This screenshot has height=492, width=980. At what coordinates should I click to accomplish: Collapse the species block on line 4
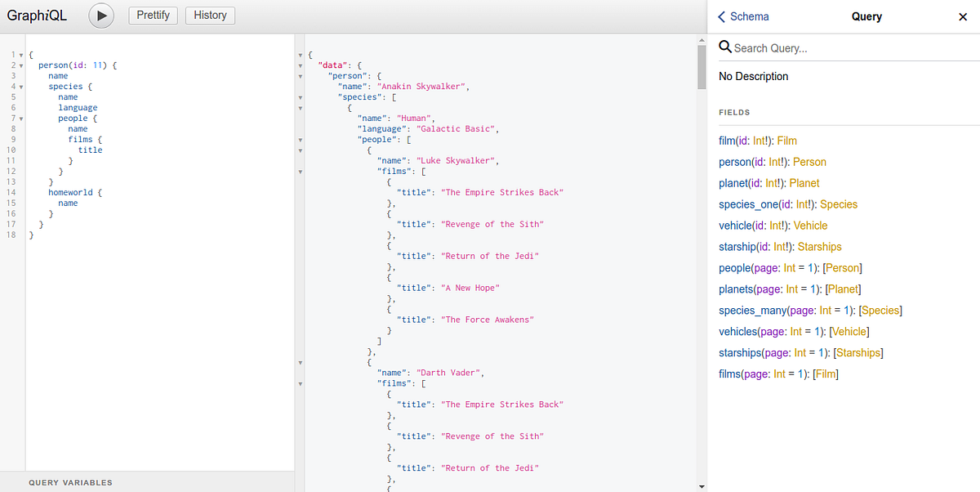[x=21, y=86]
